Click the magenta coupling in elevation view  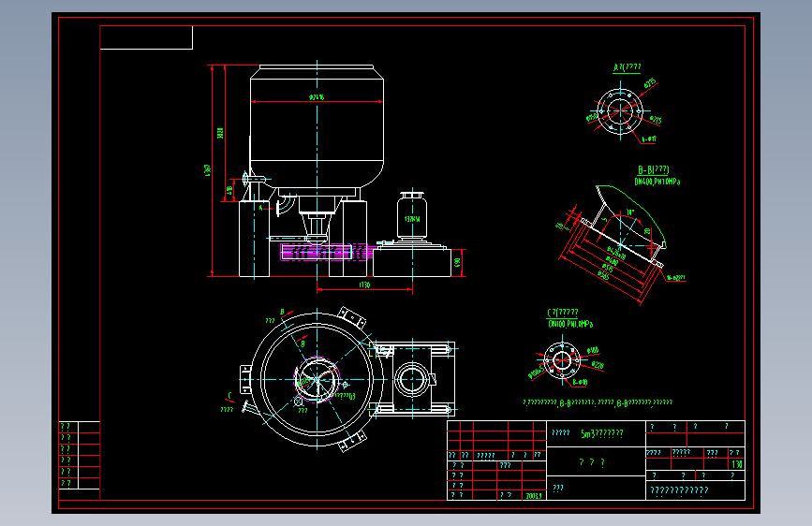pyautogui.click(x=324, y=252)
